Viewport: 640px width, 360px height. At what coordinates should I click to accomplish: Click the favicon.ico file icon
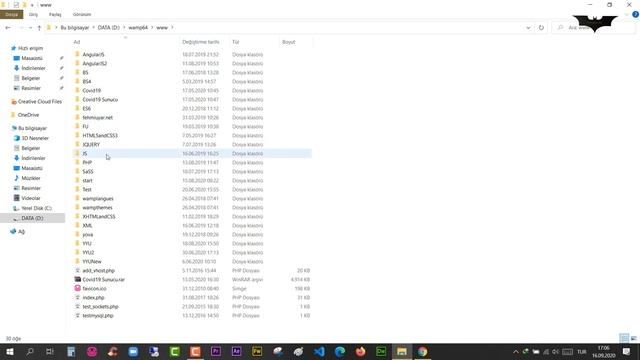pos(77,288)
